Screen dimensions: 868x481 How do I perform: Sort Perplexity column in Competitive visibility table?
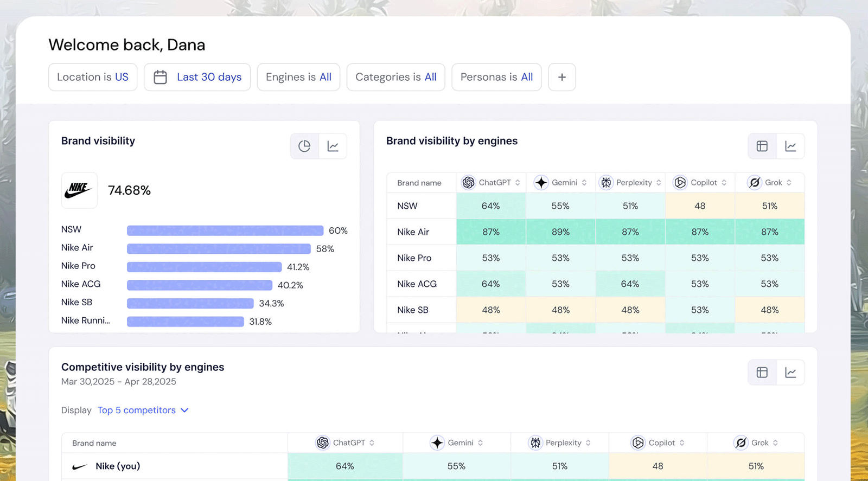[588, 443]
